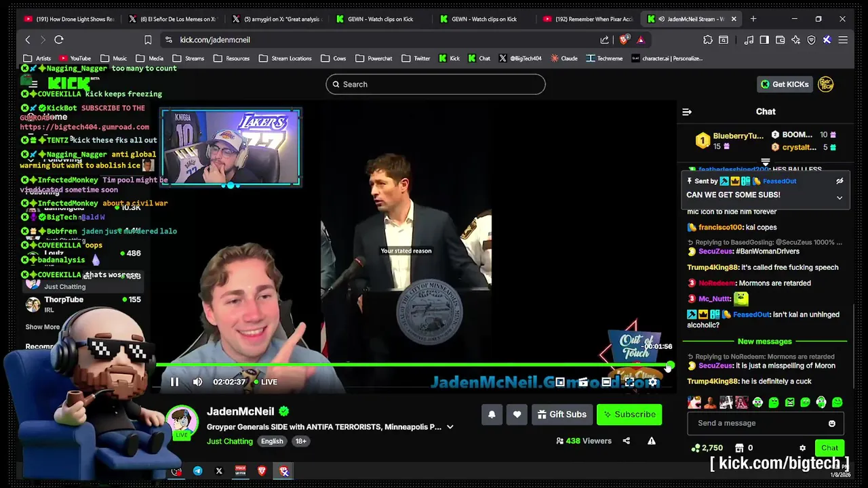Bookmark page with the address bar bookmark icon
Viewport: 868px width, 488px height.
click(x=148, y=40)
